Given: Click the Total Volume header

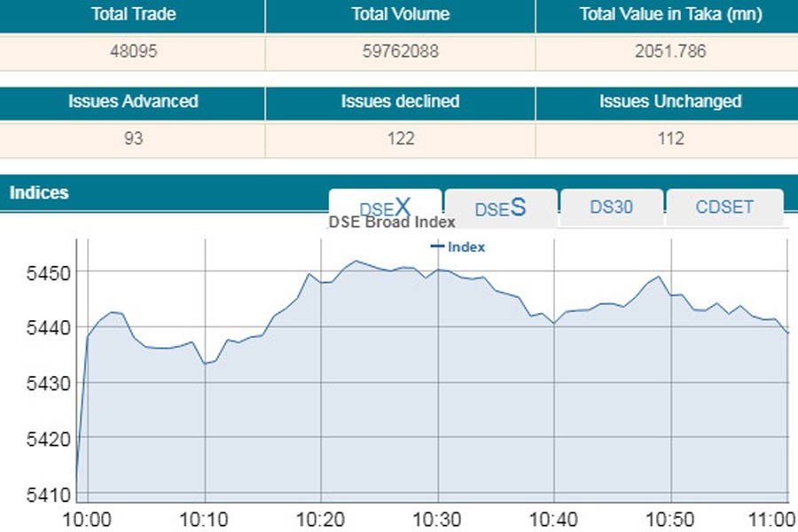Looking at the screenshot, I should point(400,14).
